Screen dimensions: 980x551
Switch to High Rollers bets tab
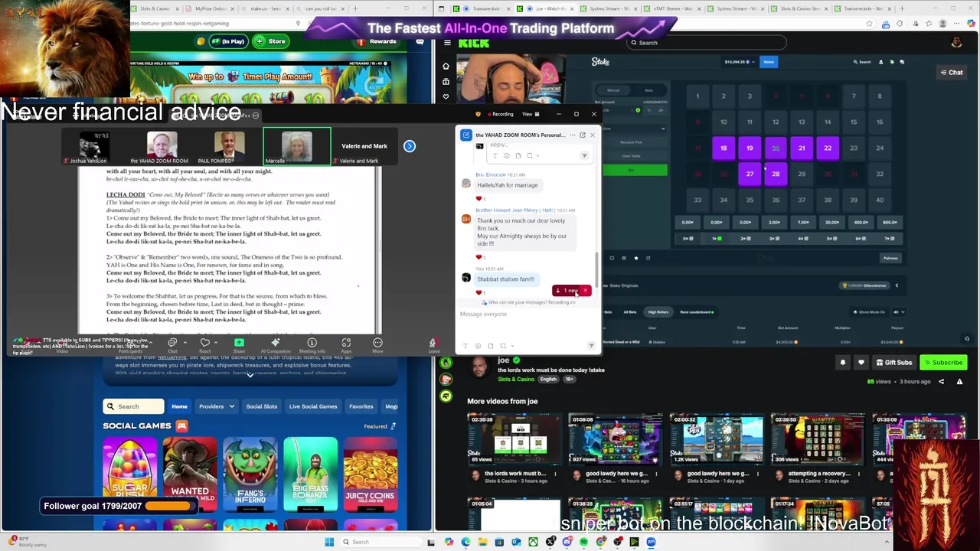[x=658, y=312]
